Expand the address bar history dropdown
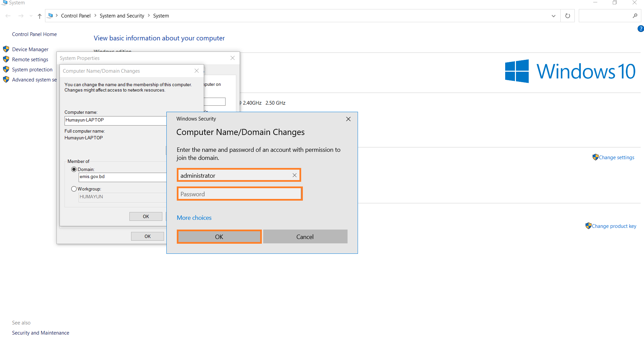 [x=553, y=16]
